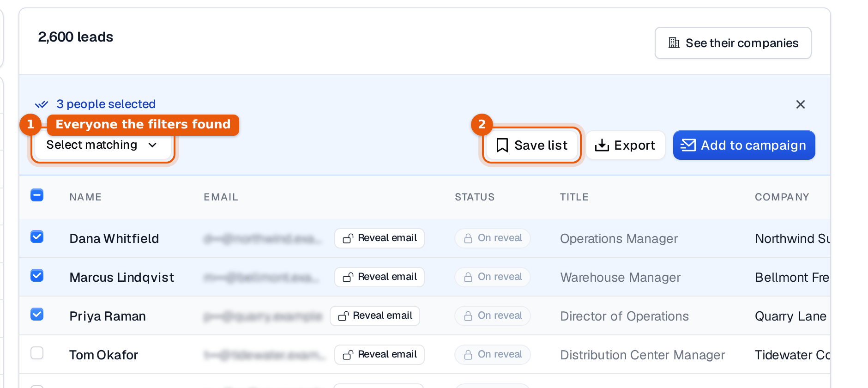Click the COMPANY column header

pos(782,197)
